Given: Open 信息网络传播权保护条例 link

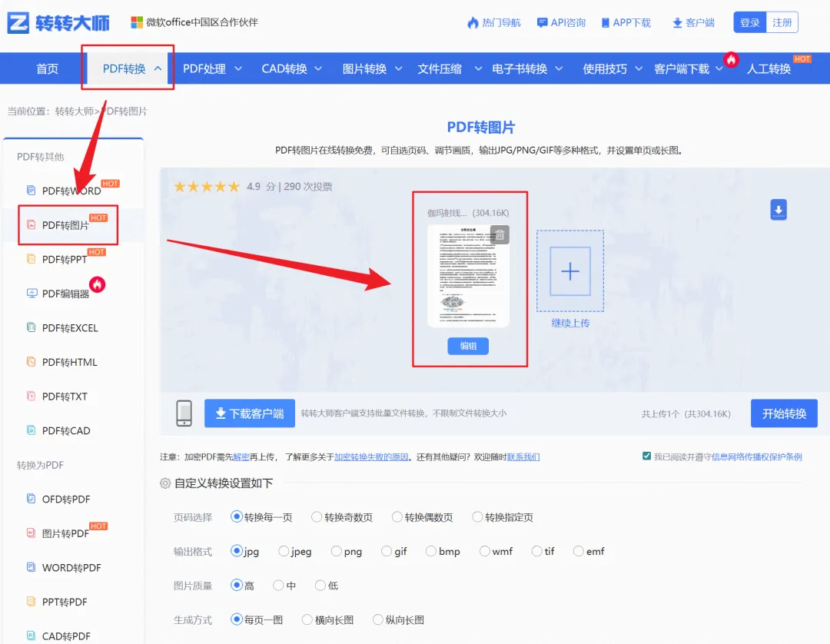Looking at the screenshot, I should coord(756,456).
